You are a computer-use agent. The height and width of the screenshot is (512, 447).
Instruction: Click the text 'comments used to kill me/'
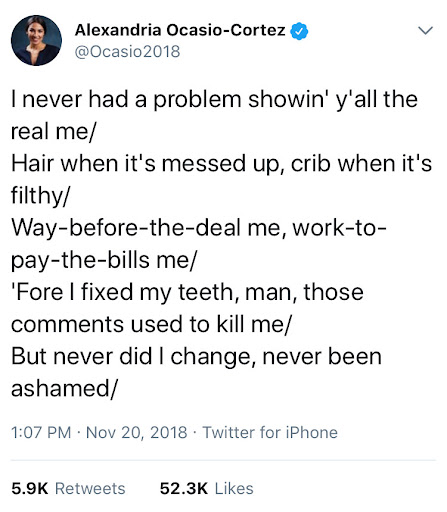tap(151, 324)
